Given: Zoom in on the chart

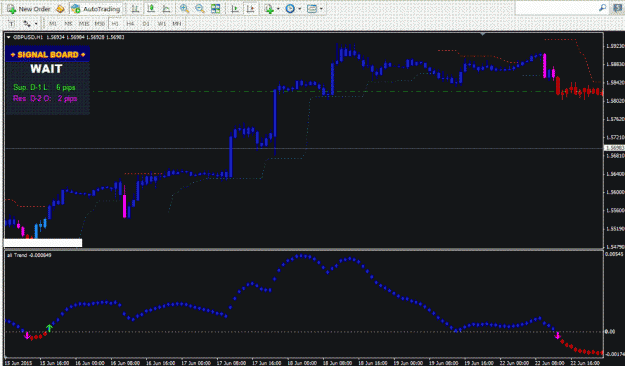Looking at the screenshot, I should point(184,9).
